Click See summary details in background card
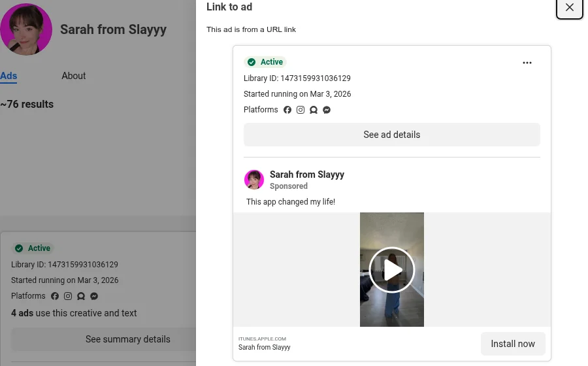 (103, 339)
